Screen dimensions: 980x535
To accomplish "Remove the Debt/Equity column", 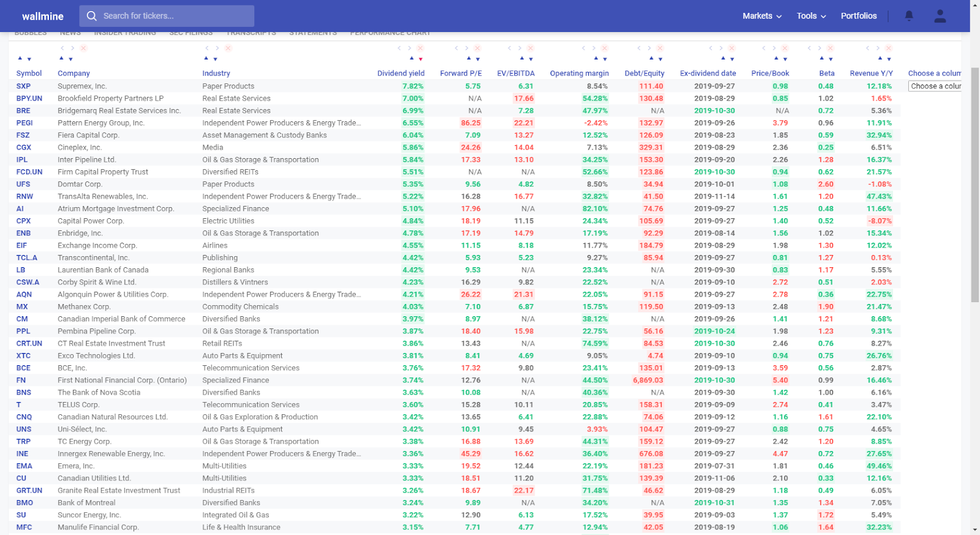I will (660, 48).
